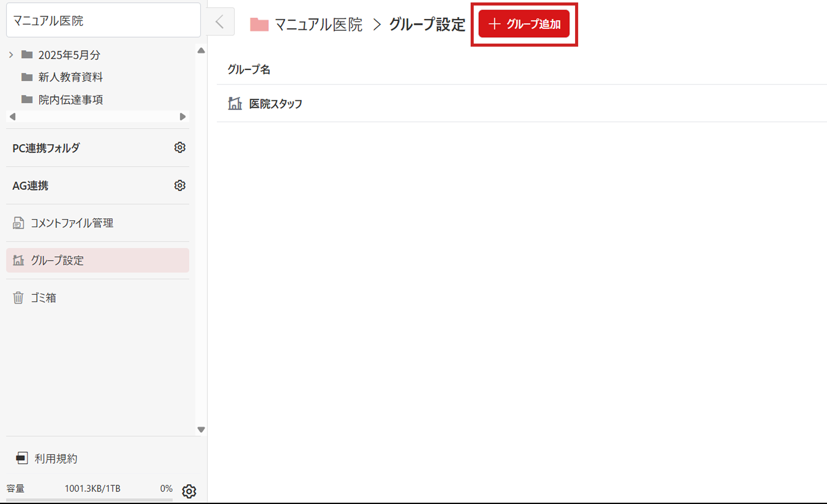Select PC連携フォルダ section
This screenshot has width=827, height=504.
(x=46, y=148)
